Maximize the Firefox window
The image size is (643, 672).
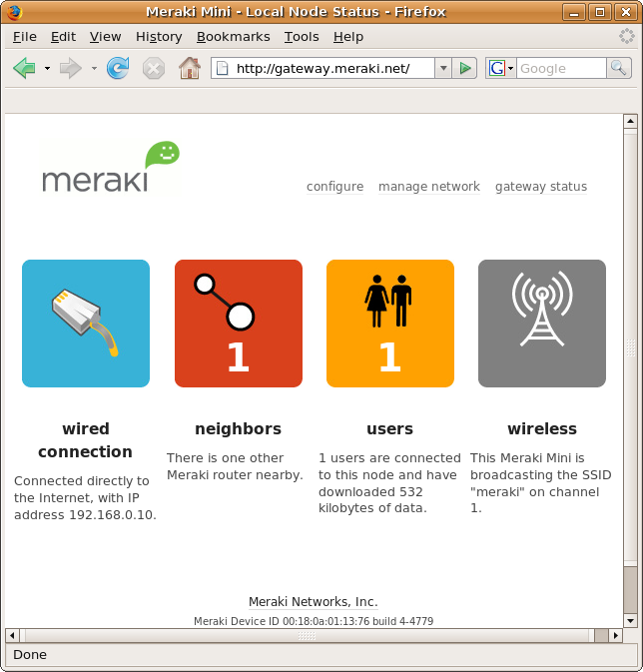tap(600, 12)
